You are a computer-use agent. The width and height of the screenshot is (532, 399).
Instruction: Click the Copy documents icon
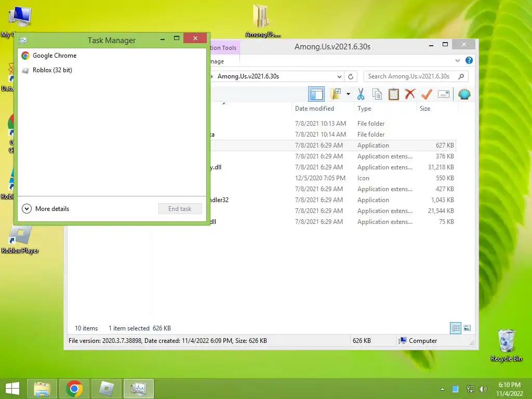coord(377,94)
